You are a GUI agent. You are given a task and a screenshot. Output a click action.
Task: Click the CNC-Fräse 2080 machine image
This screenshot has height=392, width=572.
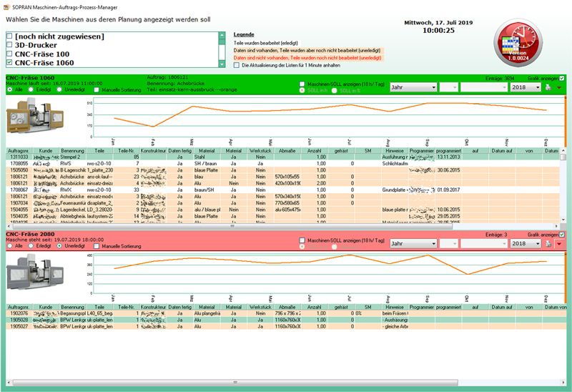click(x=35, y=272)
